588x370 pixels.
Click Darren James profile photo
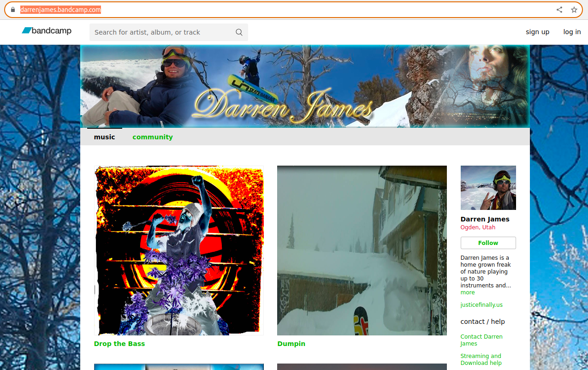tap(488, 188)
